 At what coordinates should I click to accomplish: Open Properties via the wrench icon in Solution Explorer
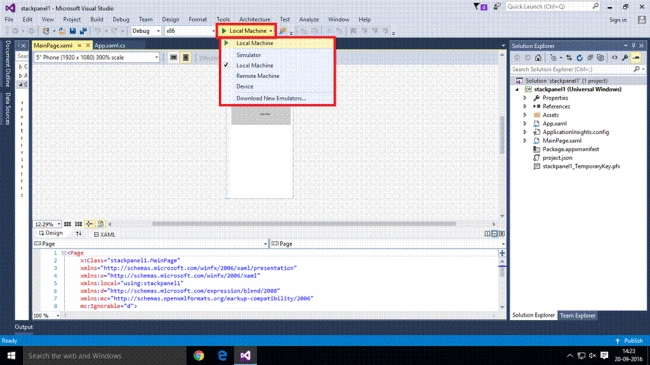[625, 58]
